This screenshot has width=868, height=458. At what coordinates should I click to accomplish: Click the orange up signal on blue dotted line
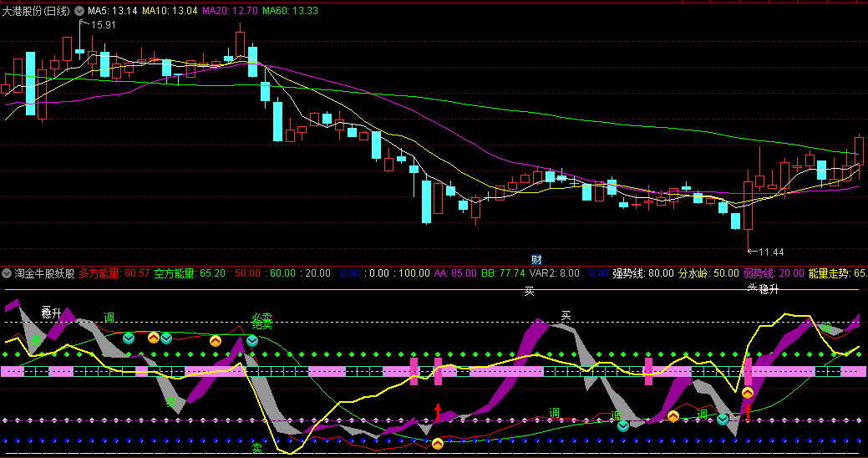[x=437, y=444]
